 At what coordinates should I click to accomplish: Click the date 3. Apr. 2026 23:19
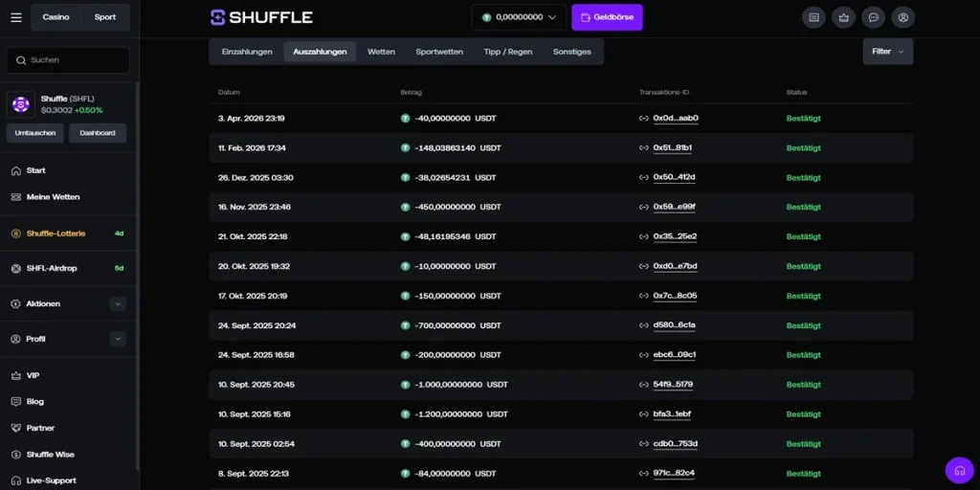pyautogui.click(x=252, y=118)
